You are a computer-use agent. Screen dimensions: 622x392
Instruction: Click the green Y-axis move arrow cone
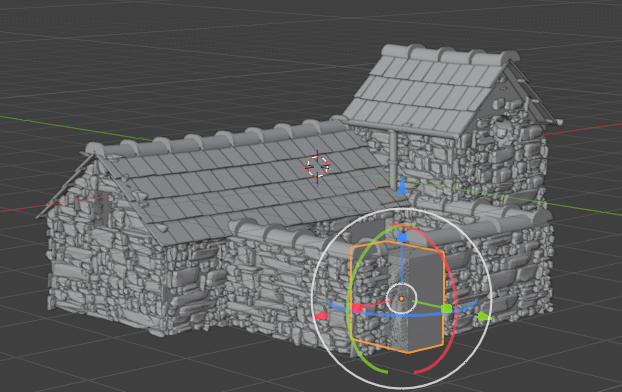[x=484, y=317]
